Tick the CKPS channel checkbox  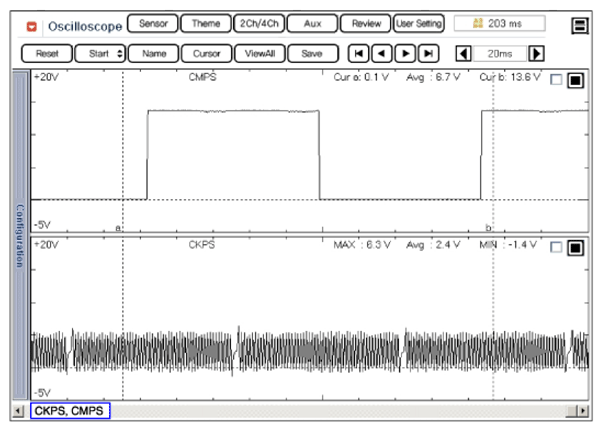(556, 247)
